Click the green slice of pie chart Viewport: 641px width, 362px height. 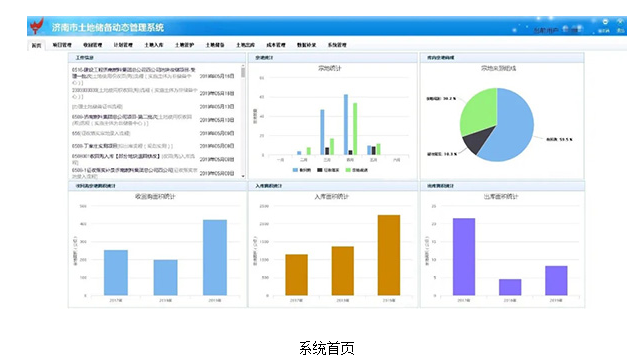click(478, 109)
